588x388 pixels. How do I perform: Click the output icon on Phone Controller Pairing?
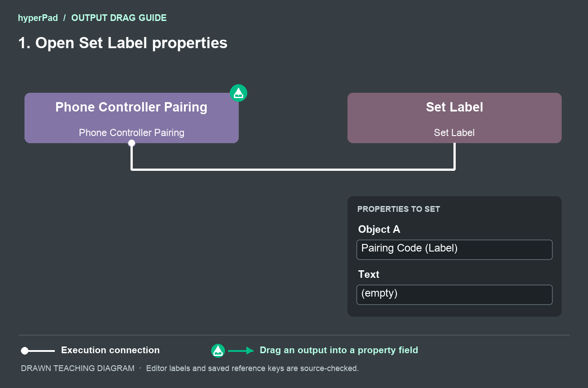pyautogui.click(x=238, y=93)
